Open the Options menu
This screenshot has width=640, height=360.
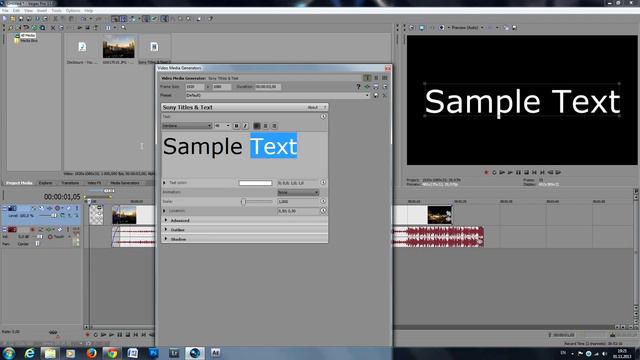coord(73,11)
